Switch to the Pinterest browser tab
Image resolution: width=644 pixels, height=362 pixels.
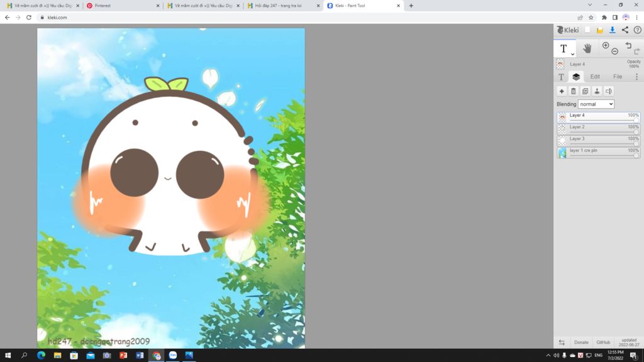click(123, 6)
